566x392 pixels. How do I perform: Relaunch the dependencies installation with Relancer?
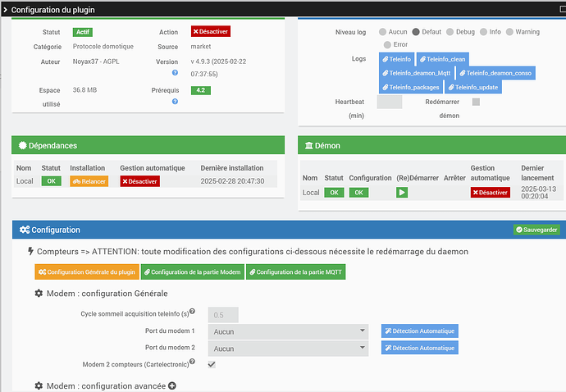point(89,181)
